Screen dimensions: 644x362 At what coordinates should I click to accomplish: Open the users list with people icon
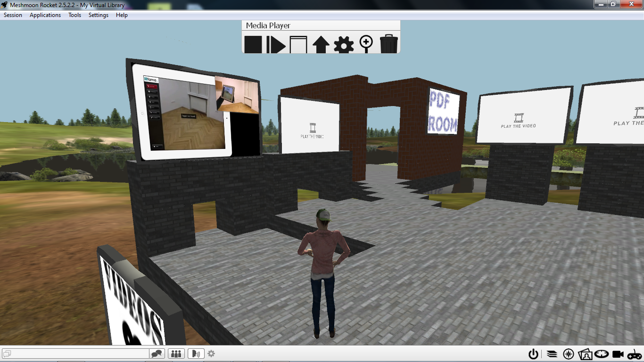click(x=176, y=354)
